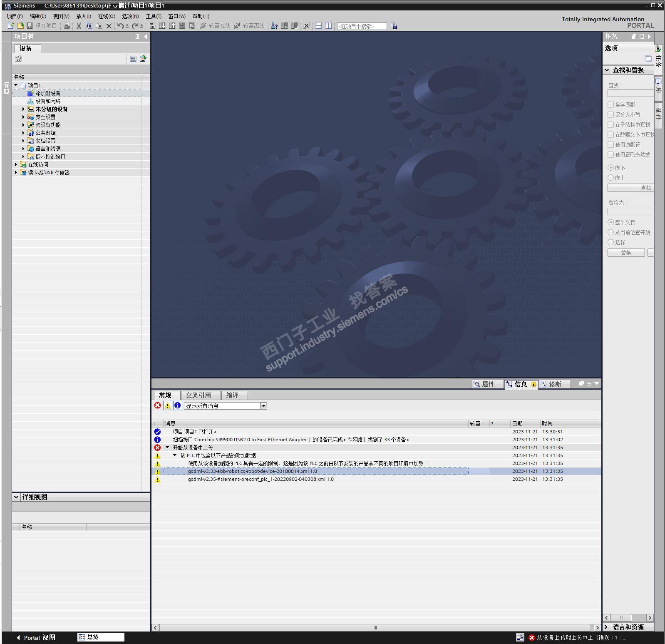Image resolution: width=665 pixels, height=644 pixels.
Task: Collapse project tree with arrow icon
Action: pyautogui.click(x=146, y=37)
